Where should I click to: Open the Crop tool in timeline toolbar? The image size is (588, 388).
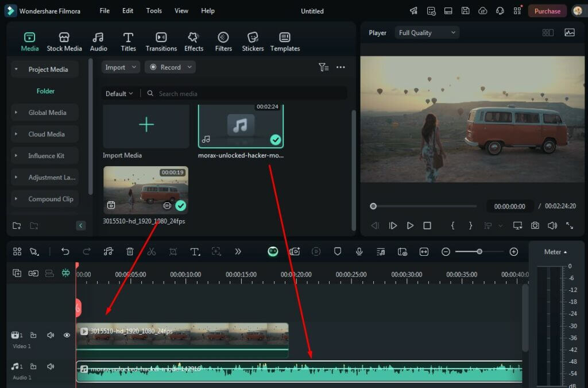[x=172, y=251]
